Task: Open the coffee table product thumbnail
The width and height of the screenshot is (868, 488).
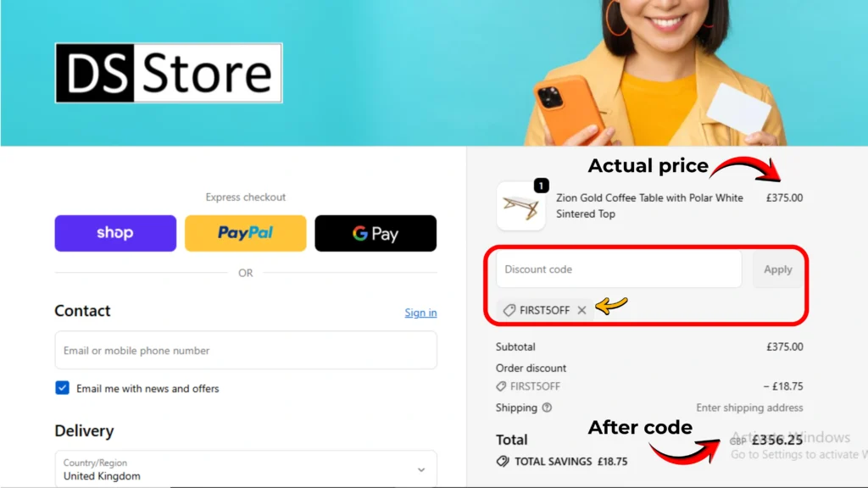Action: [x=521, y=207]
